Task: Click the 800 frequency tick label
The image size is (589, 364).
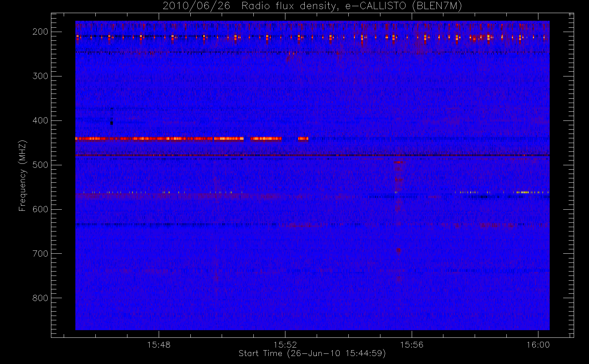Action: [40, 298]
